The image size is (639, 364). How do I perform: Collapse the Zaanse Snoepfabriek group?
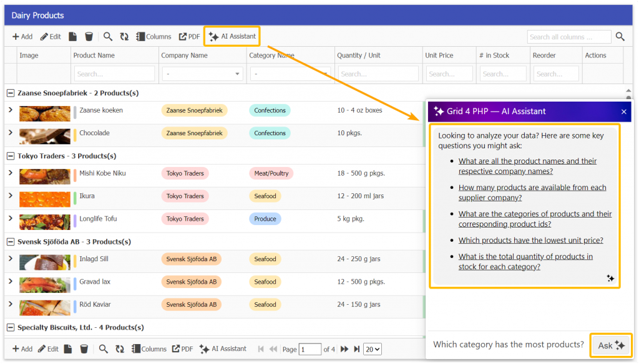click(11, 93)
